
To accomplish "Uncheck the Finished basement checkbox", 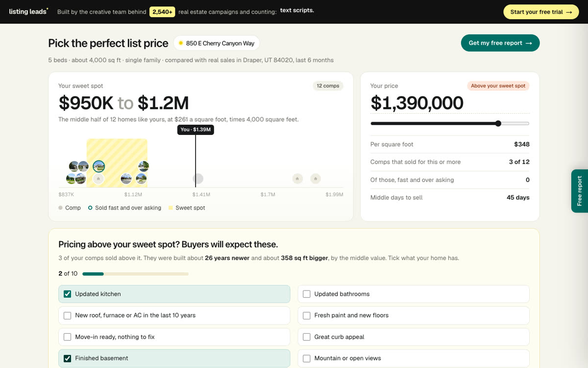I will coord(68,358).
